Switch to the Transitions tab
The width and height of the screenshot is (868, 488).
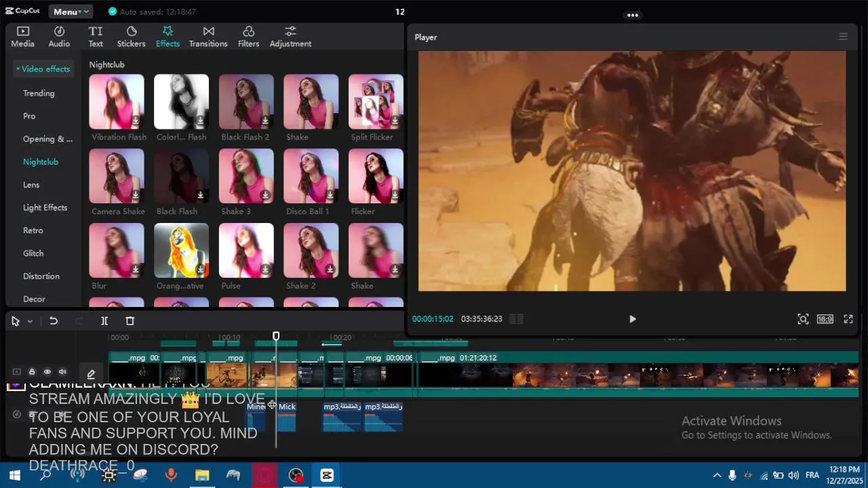[x=208, y=37]
